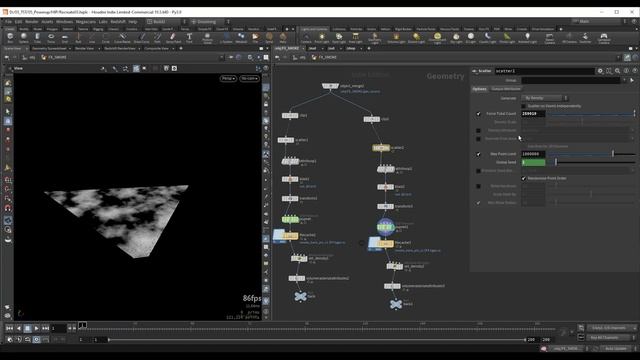Image resolution: width=640 pixels, height=360 pixels.
Task: Click the Force Total Count value field
Action: pyautogui.click(x=533, y=114)
